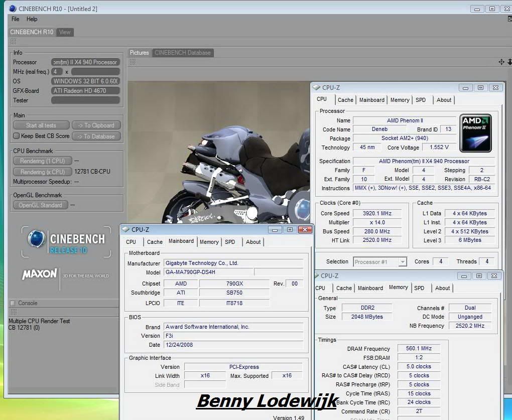512x420 pixels.
Task: Toggle the Console checkbox
Action: pyautogui.click(x=13, y=303)
